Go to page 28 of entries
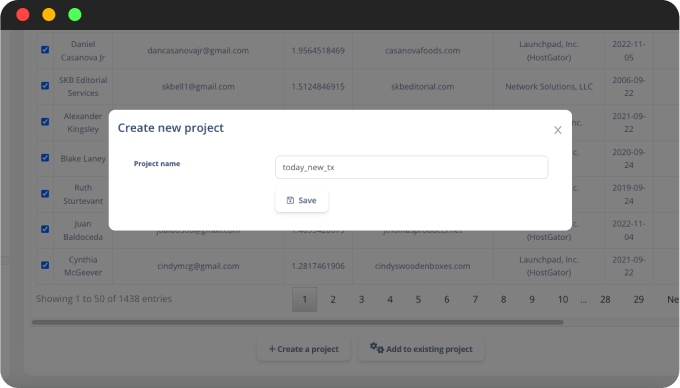The image size is (680, 388). (605, 300)
